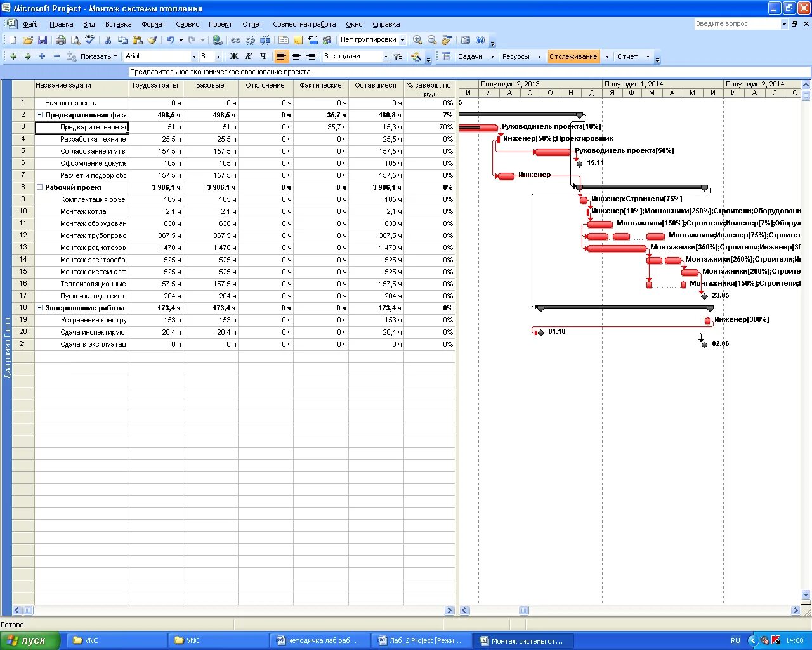The image size is (812, 650).
Task: Open the Правка menu
Action: [62, 24]
